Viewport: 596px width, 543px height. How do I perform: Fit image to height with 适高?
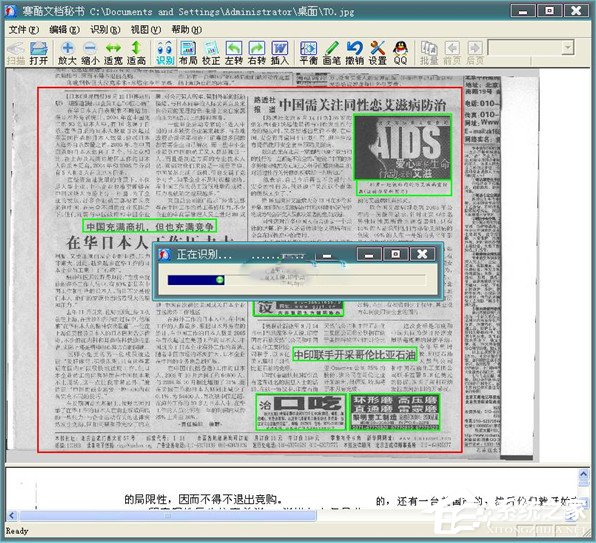tap(136, 53)
